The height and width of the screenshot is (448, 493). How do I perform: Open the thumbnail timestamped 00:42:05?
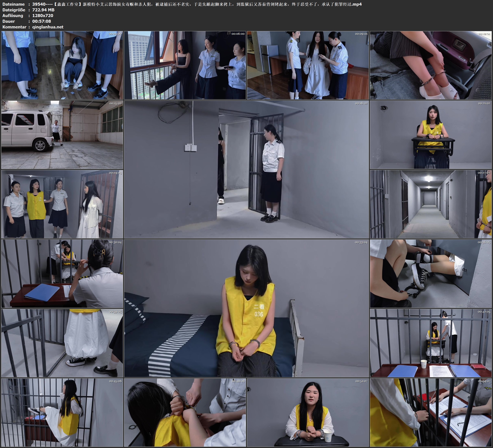pos(431,343)
